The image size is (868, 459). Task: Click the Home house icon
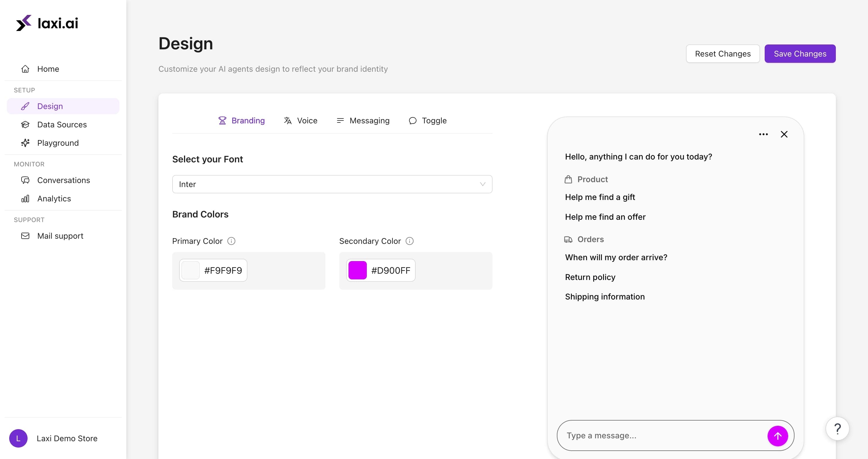(x=25, y=69)
